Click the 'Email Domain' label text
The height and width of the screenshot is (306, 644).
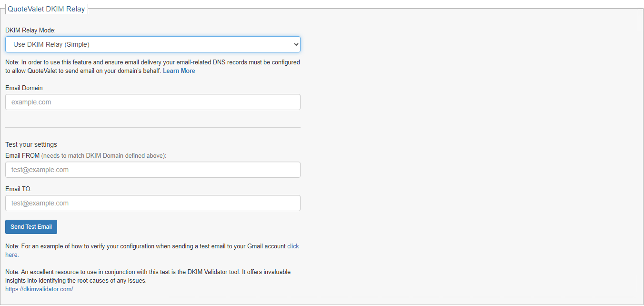(24, 88)
